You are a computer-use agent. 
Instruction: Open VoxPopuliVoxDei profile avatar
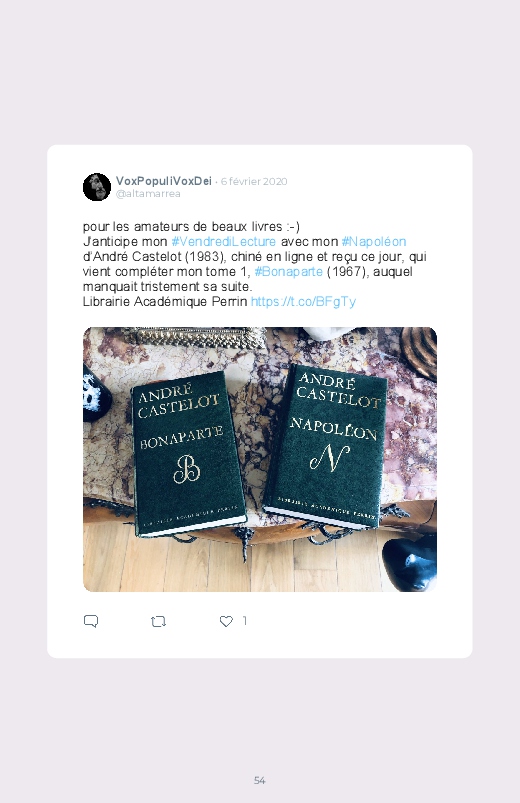(x=97, y=187)
